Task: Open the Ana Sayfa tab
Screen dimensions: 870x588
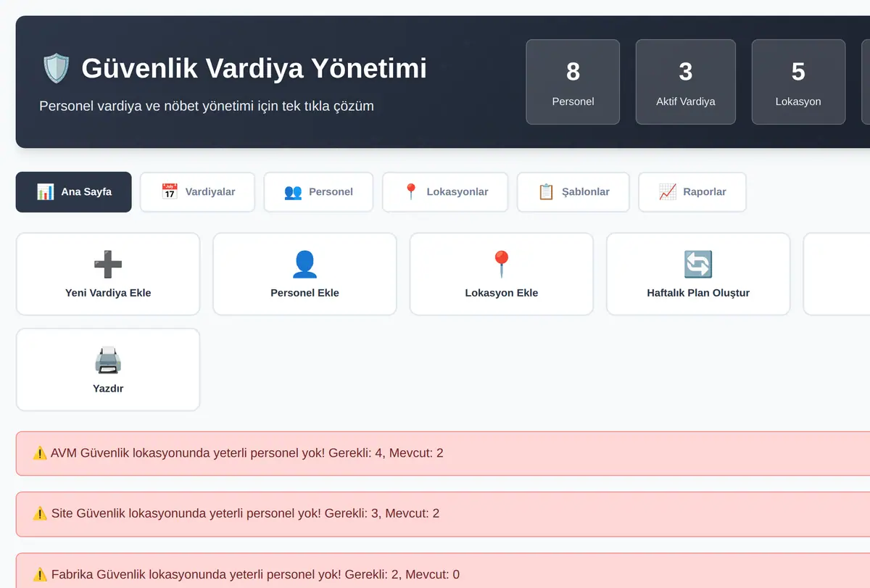Action: click(74, 192)
